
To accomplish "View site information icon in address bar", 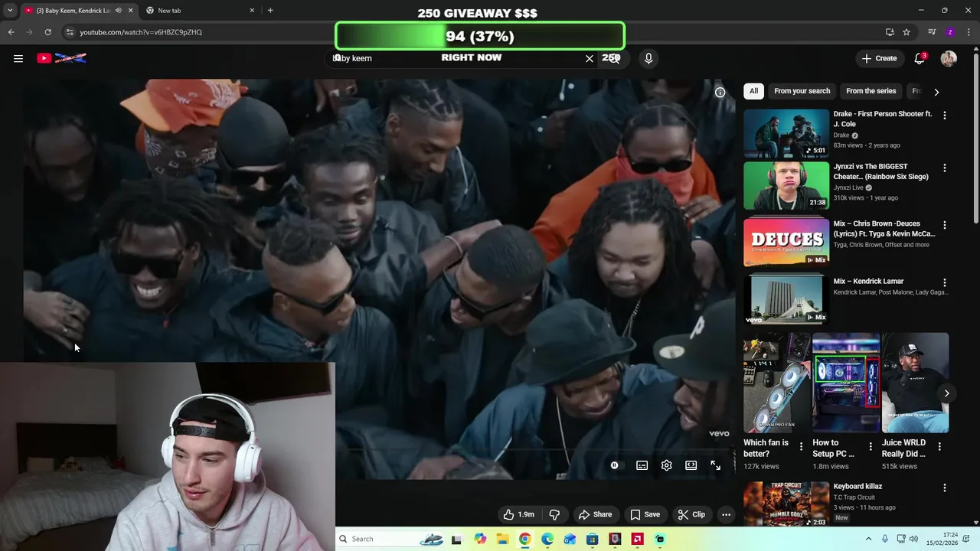I will (70, 32).
